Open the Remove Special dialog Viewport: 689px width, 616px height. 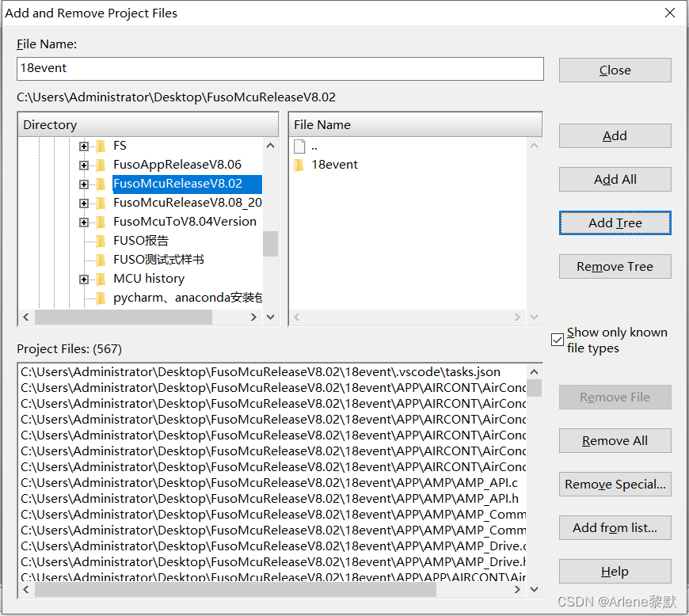click(615, 484)
